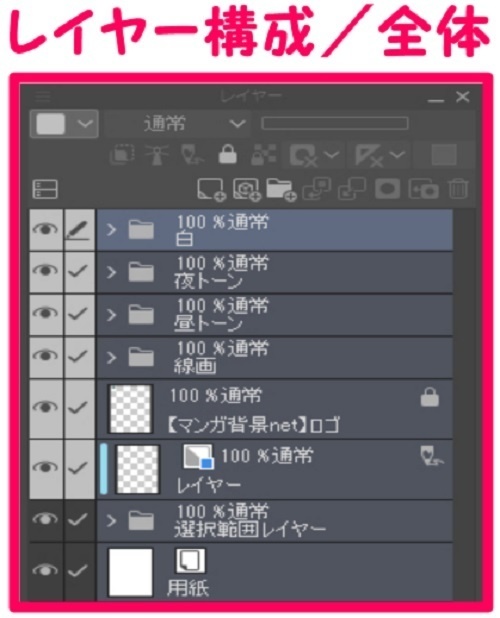Click the layer opacity slider bar
This screenshot has height=618, width=500.
[x=335, y=123]
